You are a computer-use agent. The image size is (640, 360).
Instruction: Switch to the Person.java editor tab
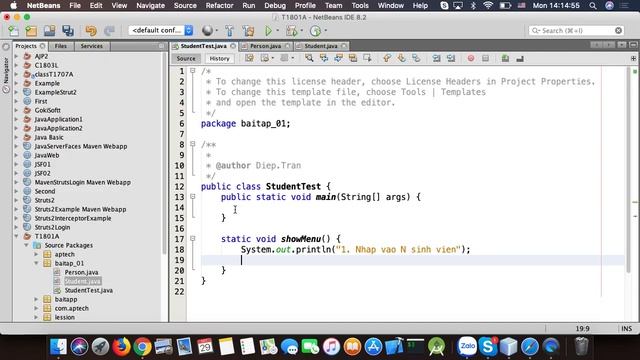pos(265,46)
